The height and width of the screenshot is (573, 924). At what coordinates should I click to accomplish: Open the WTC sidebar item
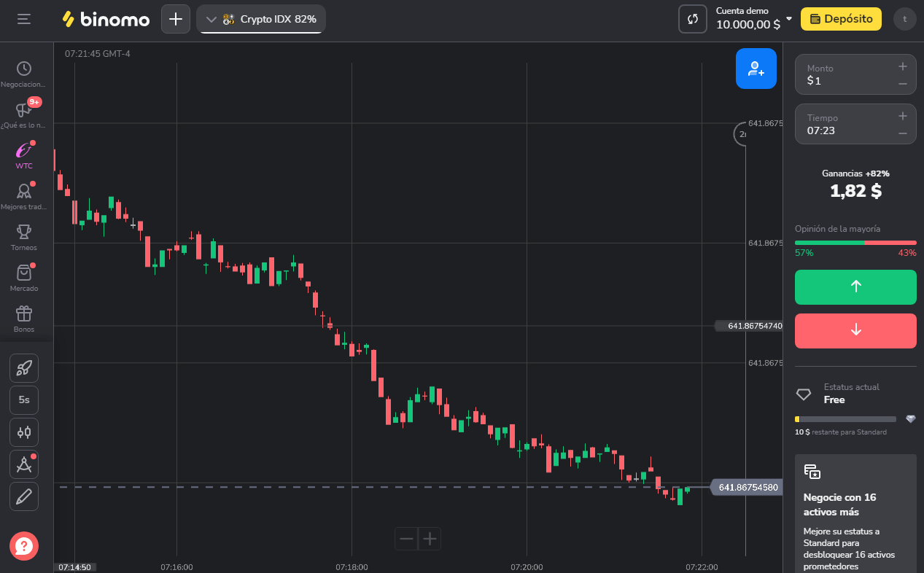24,156
